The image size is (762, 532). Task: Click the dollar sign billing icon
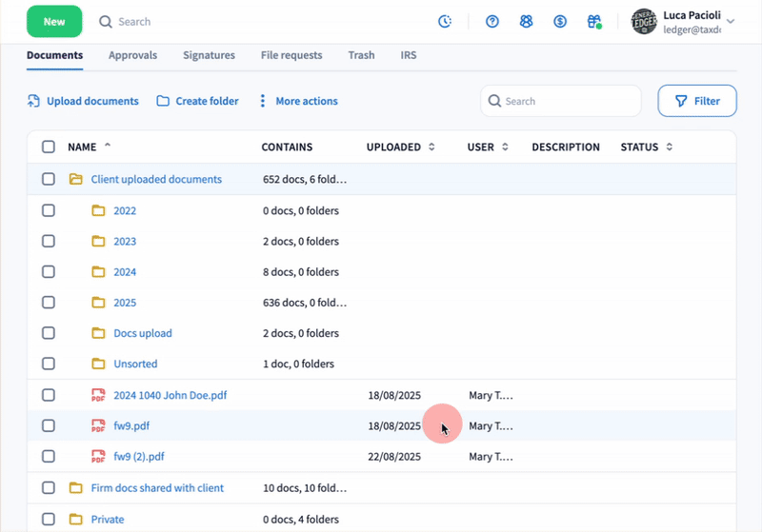(x=560, y=21)
